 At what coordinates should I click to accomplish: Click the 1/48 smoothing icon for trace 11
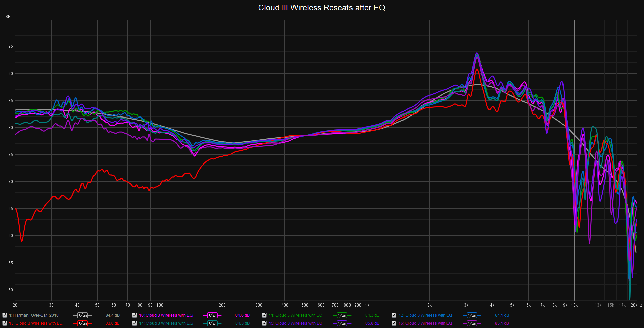click(342, 315)
